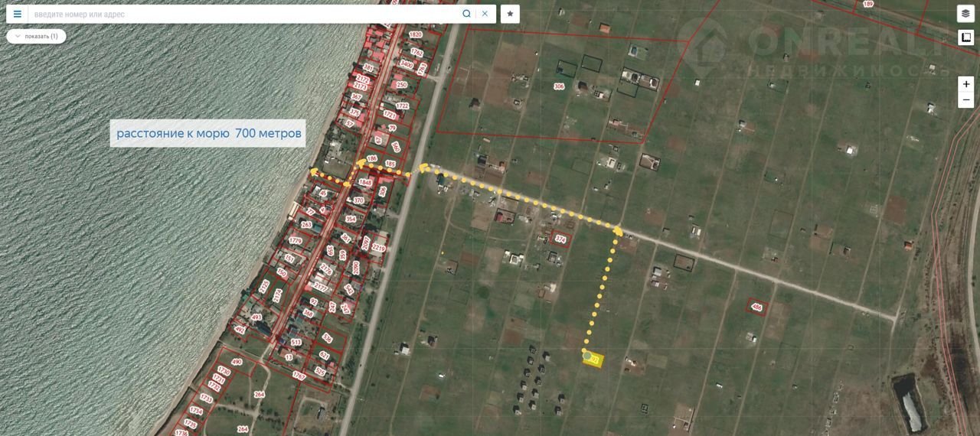Click the parcel labeled 3400
This screenshot has width=980, height=436.
click(x=407, y=65)
